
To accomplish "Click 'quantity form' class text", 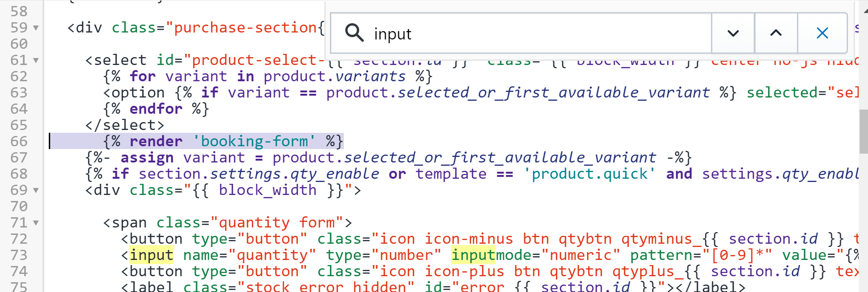I will 276,222.
